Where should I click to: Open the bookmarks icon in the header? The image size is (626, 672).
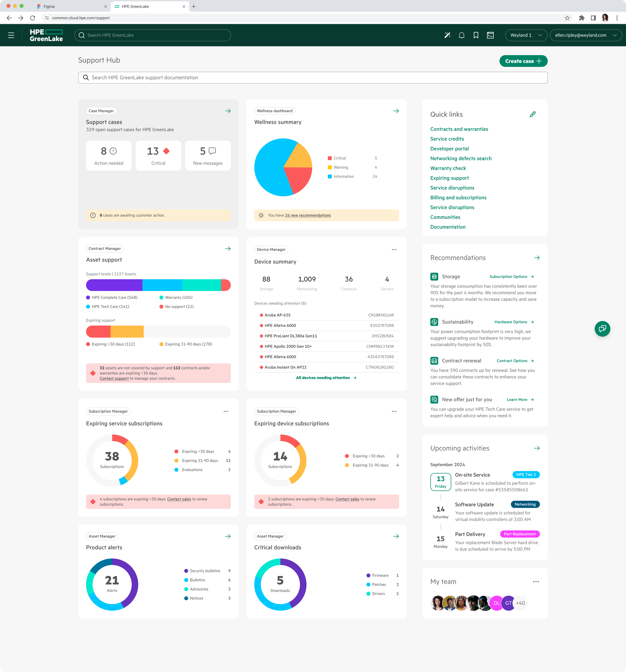coord(476,35)
